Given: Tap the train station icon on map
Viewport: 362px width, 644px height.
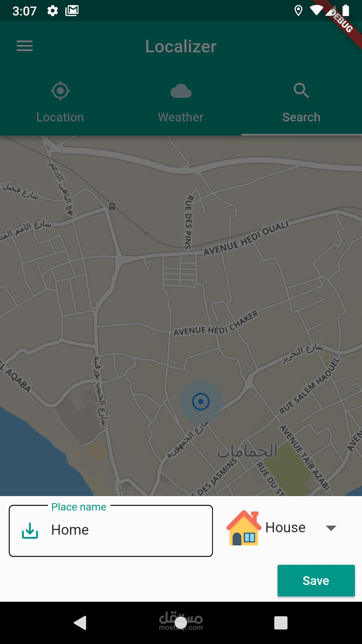Looking at the screenshot, I should coord(112,207).
